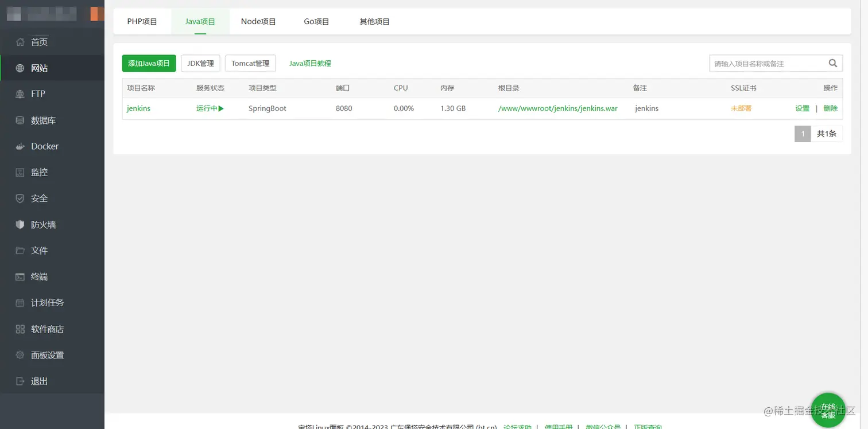Open the /www/wwwroot/jenkins/jenkins.war path link
The image size is (868, 429).
[558, 108]
